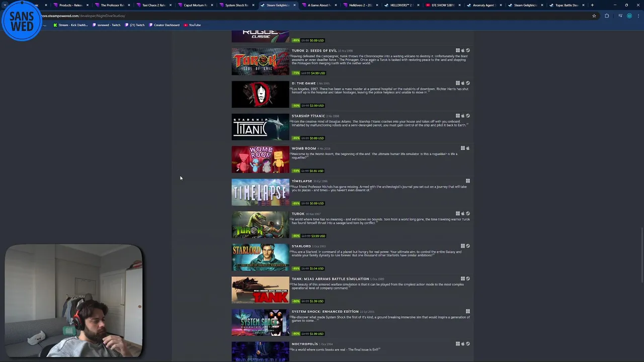Click Starlord capsule image
Image resolution: width=644 pixels, height=362 pixels.
point(261,257)
